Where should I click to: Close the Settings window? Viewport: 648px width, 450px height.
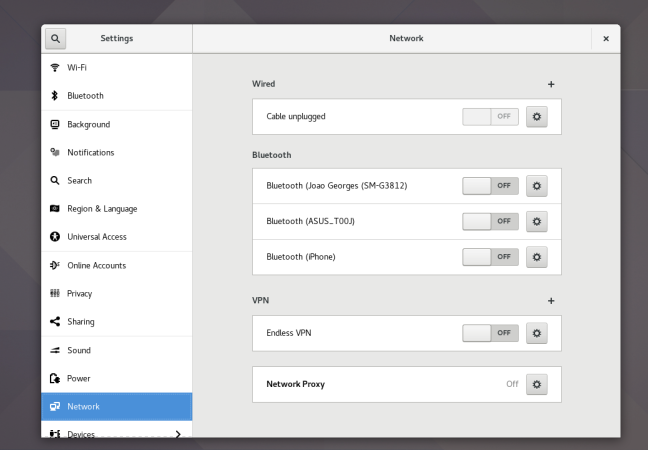[x=606, y=38]
